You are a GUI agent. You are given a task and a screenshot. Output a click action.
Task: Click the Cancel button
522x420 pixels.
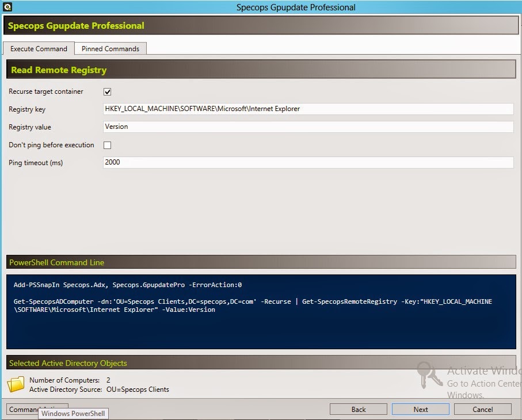482,409
